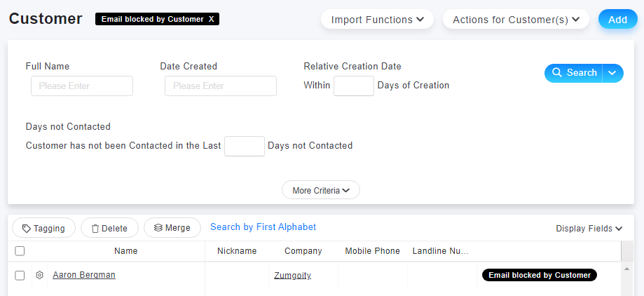Open Actions for Customer(s) menu
Screen dimensions: 644x296
click(516, 20)
